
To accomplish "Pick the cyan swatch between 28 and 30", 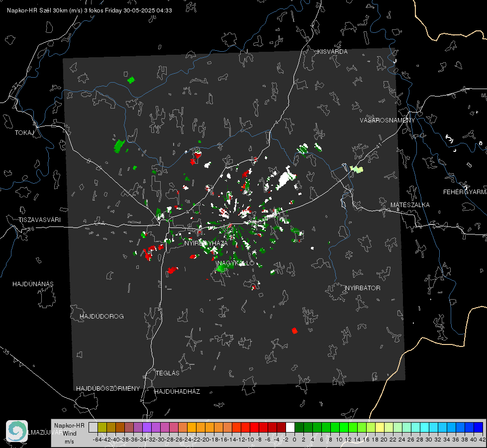I will pyautogui.click(x=424, y=427).
